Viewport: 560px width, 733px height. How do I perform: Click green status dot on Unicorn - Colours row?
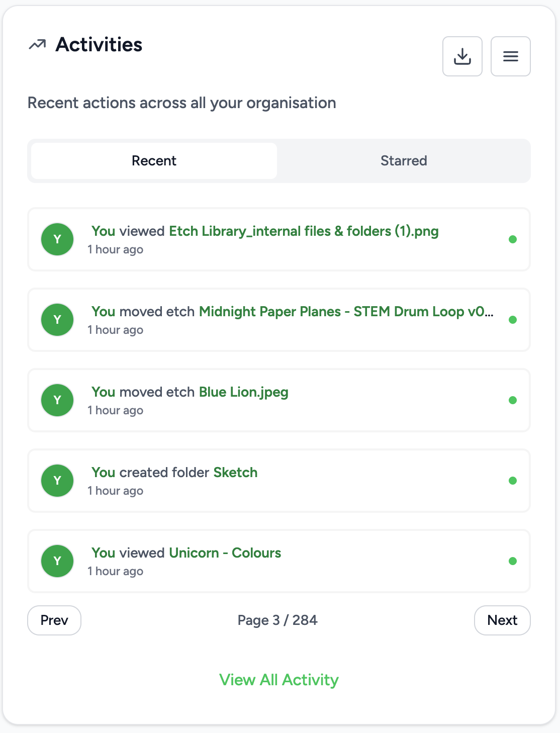[x=513, y=561]
